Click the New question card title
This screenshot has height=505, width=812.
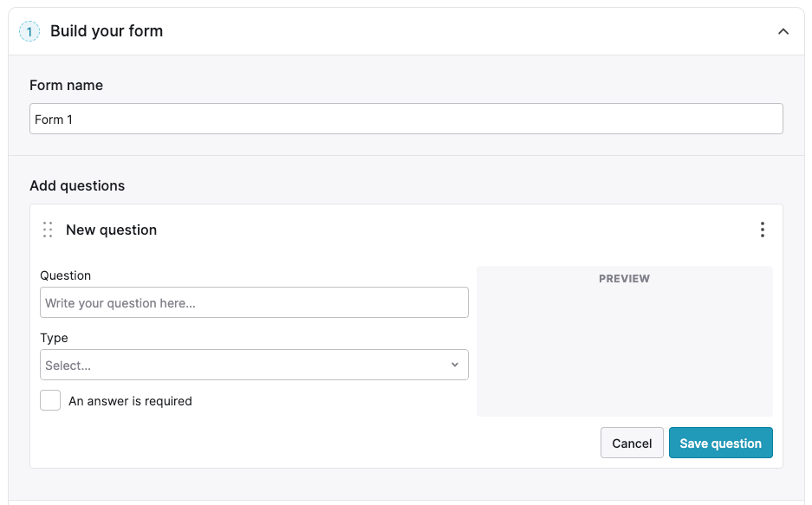[111, 230]
